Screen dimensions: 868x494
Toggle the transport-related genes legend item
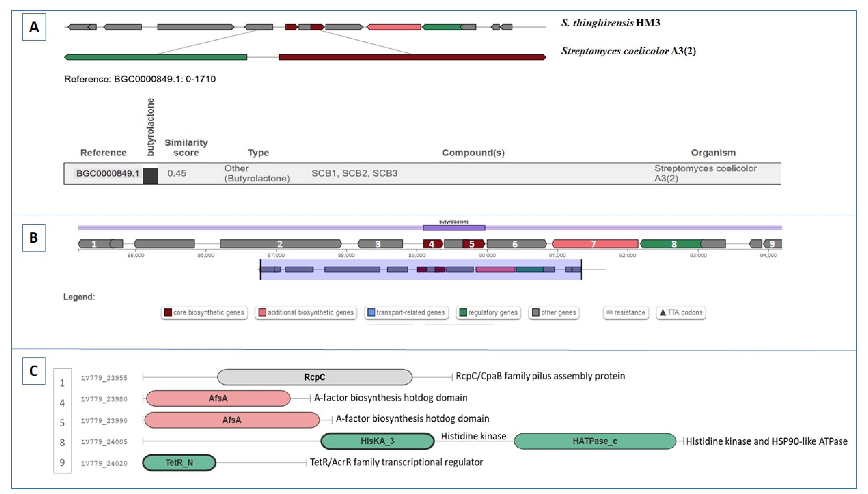(x=406, y=312)
